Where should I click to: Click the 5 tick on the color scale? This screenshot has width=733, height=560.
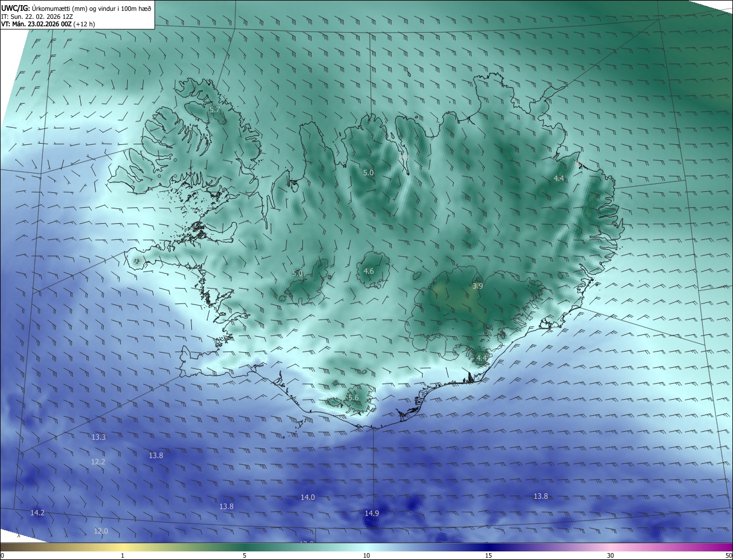click(x=245, y=555)
